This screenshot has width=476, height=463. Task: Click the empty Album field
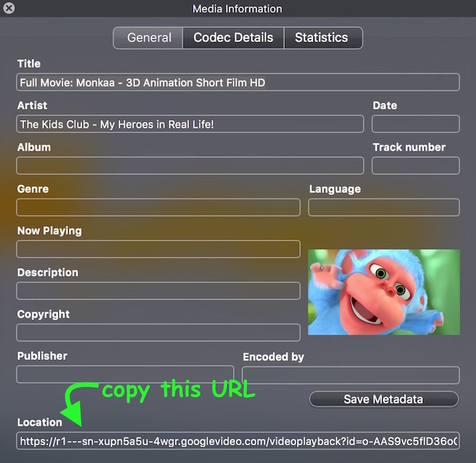(190, 166)
